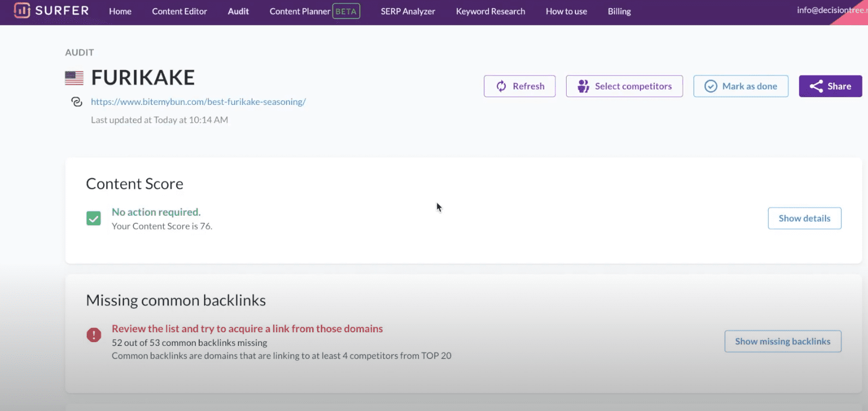The height and width of the screenshot is (411, 868).
Task: Open the Home menu item
Action: coord(120,11)
